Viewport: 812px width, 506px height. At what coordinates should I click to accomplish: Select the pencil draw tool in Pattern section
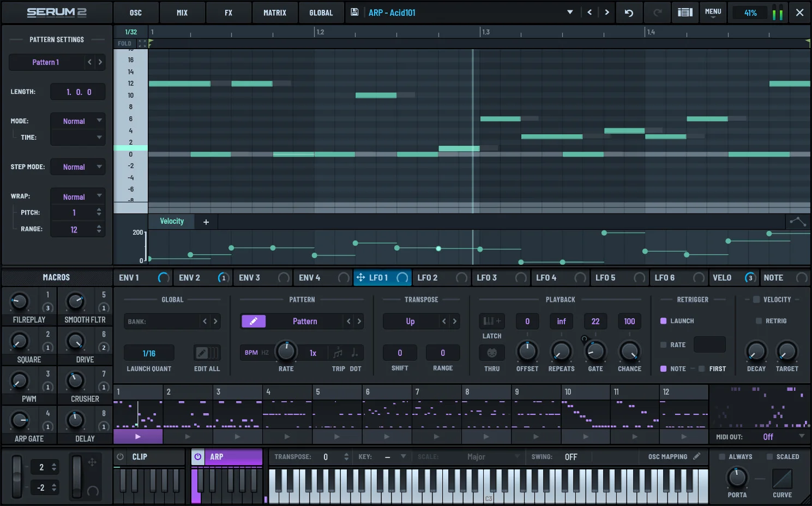coord(254,321)
